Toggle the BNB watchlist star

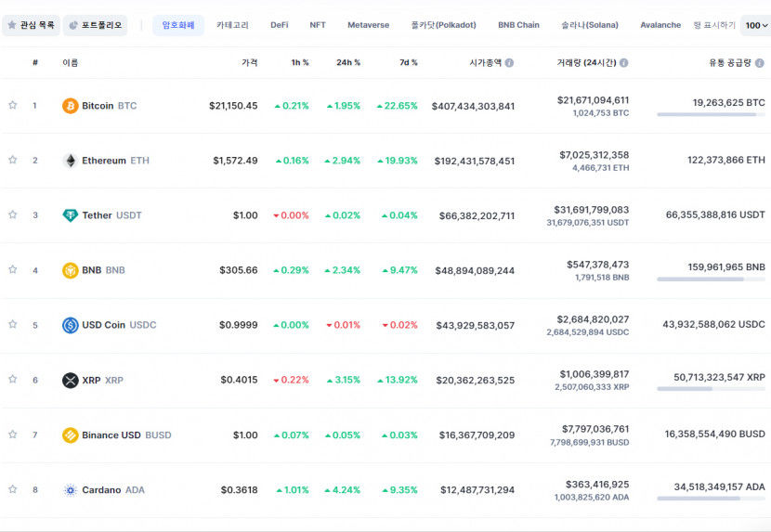point(13,269)
